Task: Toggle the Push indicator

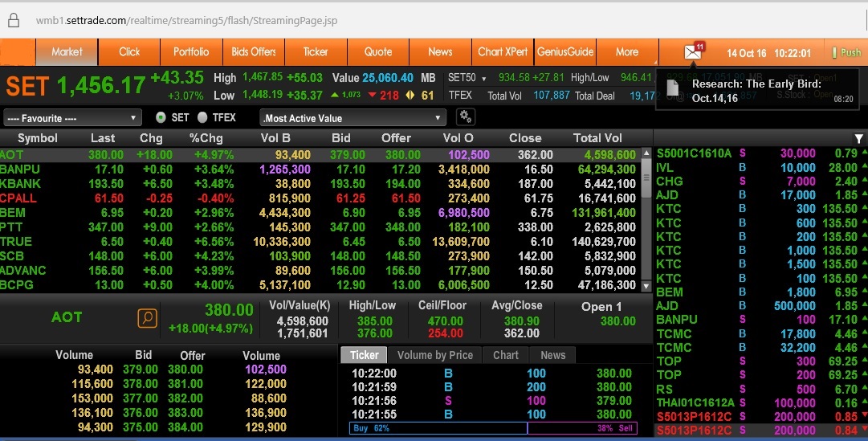Action: tap(847, 53)
